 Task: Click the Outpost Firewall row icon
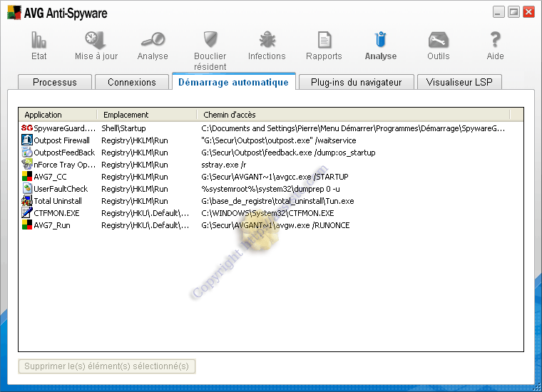(x=26, y=140)
